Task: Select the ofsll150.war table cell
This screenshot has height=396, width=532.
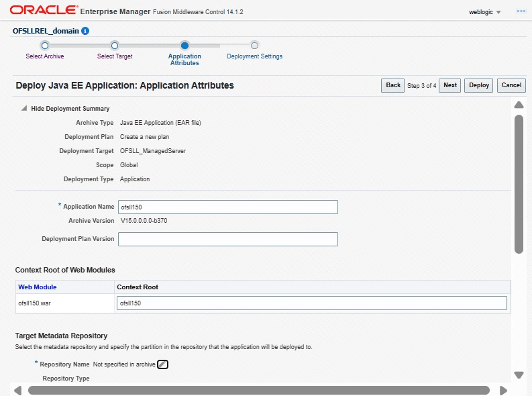Action: [x=65, y=303]
